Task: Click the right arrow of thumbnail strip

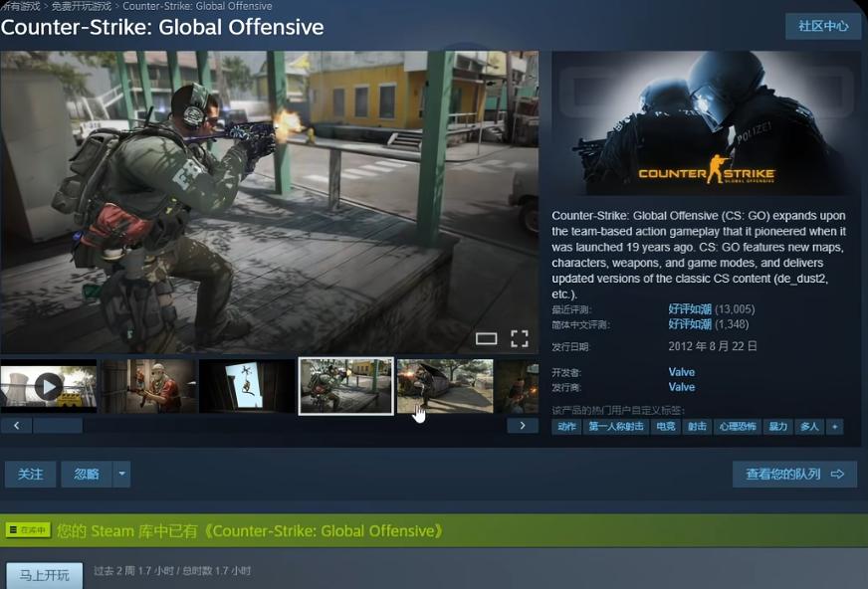Action: click(x=522, y=425)
